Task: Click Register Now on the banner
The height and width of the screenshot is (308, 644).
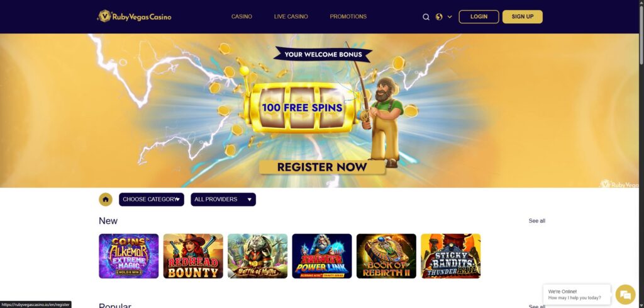Action: pos(322,167)
